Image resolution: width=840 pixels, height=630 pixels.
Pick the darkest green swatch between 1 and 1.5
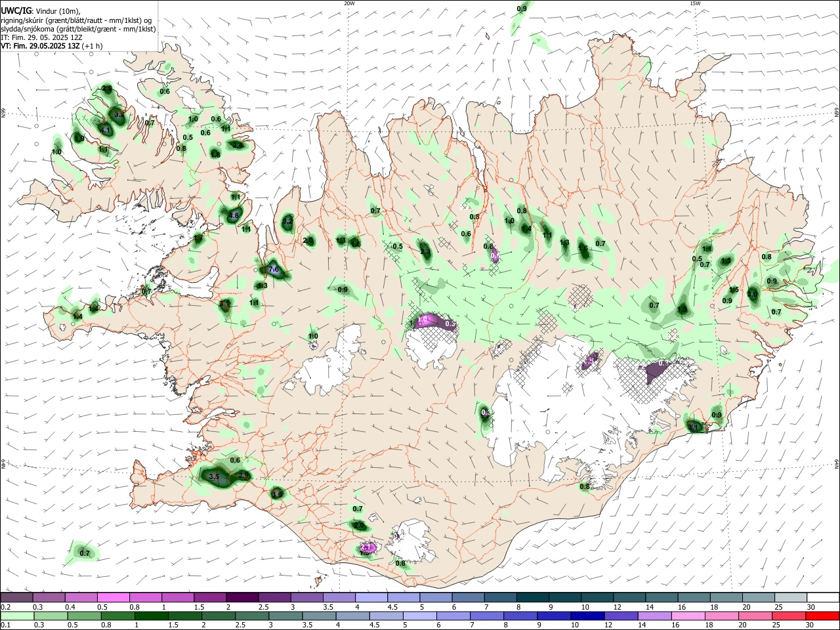[152, 616]
